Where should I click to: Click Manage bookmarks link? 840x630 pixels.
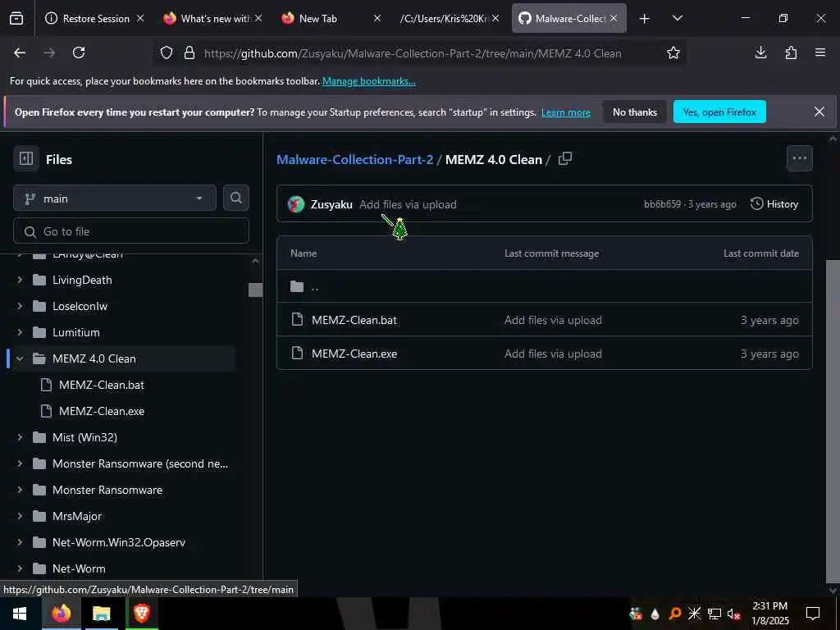click(368, 81)
